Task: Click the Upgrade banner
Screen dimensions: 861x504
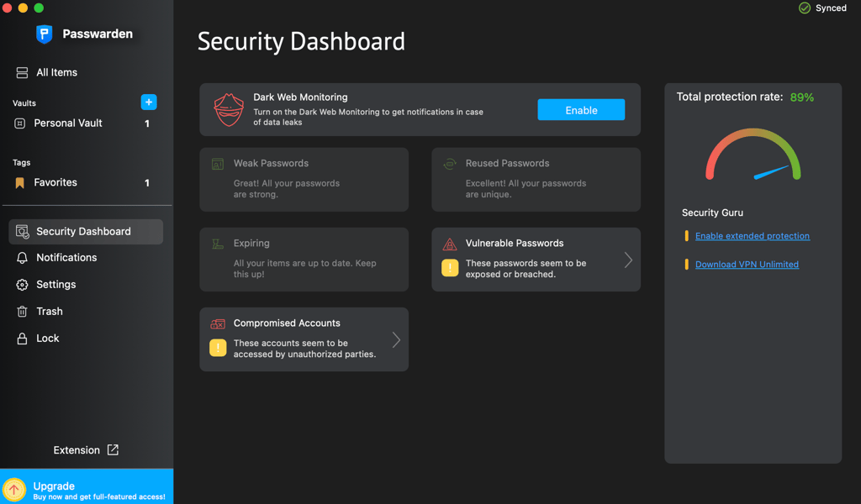Action: (87, 486)
